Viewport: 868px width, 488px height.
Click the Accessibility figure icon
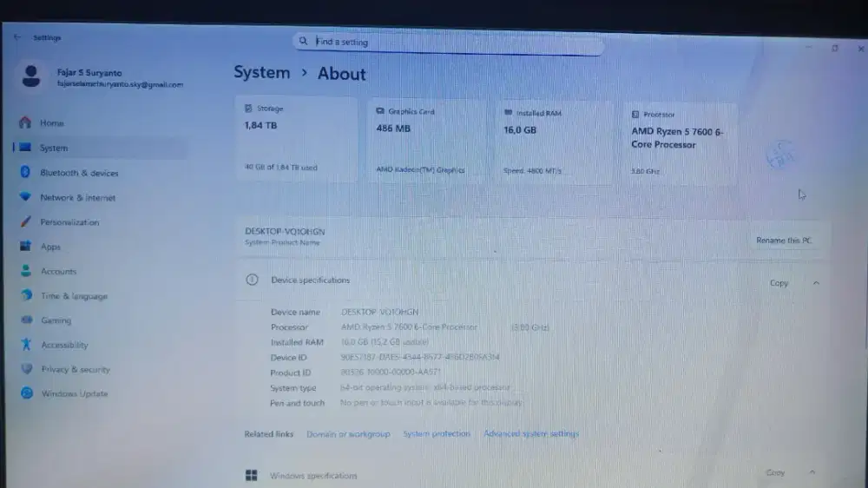pos(26,344)
